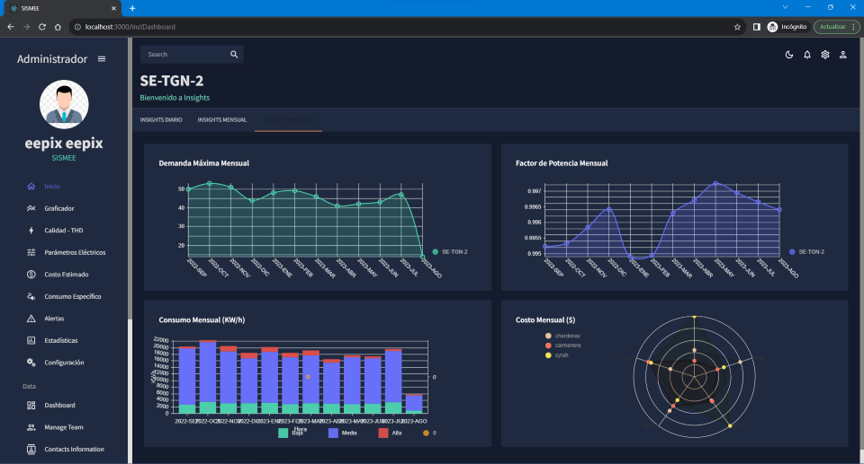
Task: Toggle the Media series legend in Consumo Mensual
Action: tap(342, 433)
